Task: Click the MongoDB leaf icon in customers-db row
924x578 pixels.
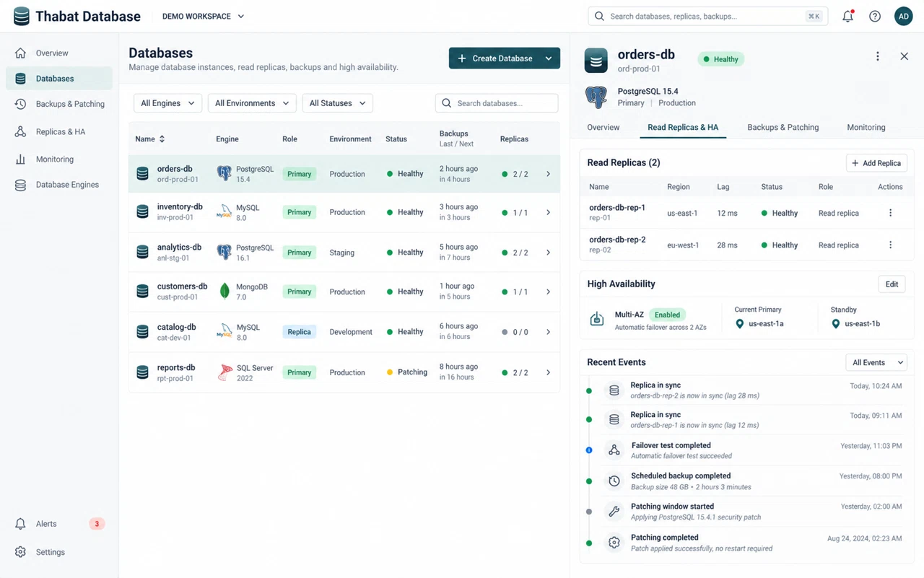Action: 225,292
